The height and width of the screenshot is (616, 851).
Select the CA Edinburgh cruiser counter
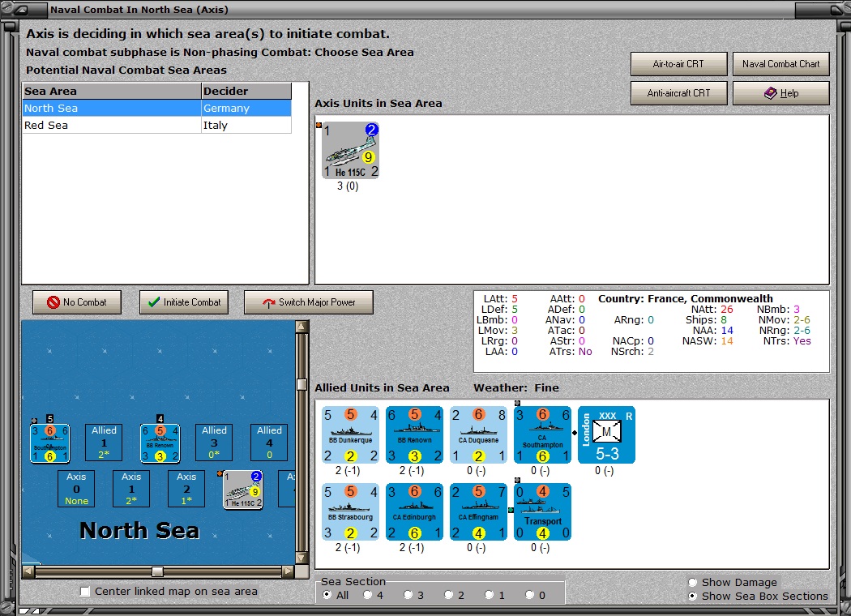(x=414, y=511)
